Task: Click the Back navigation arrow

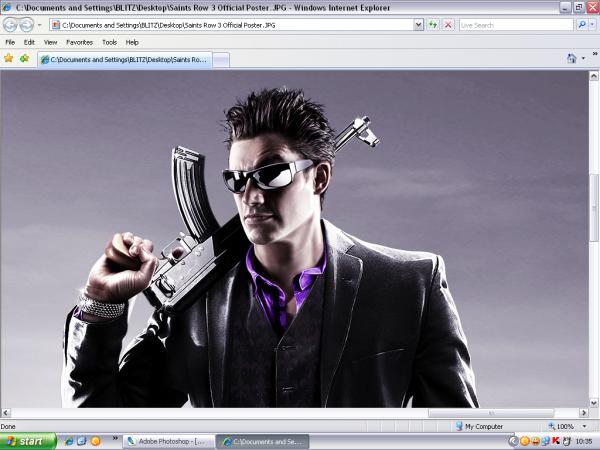Action: (x=11, y=24)
